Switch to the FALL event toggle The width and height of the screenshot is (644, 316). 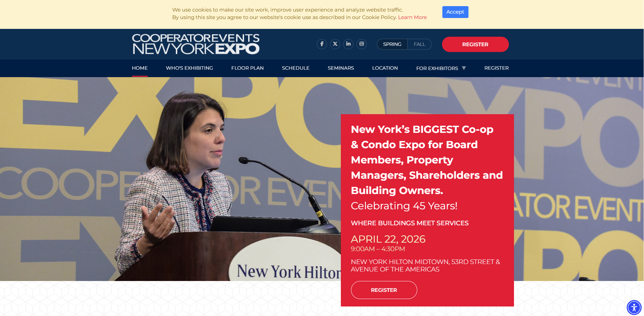[420, 44]
